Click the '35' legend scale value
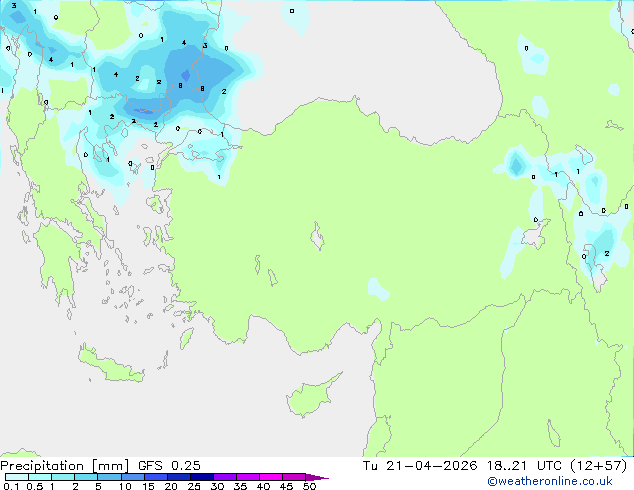 point(240,486)
